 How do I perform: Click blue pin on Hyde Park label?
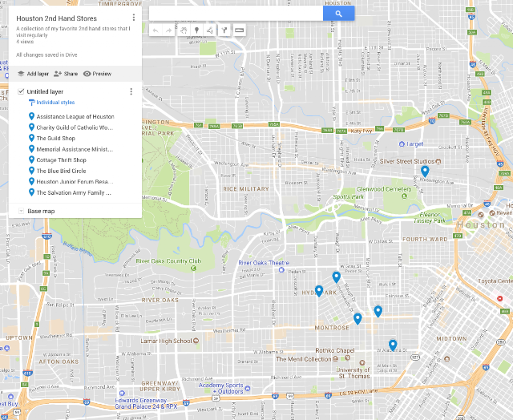(319, 291)
